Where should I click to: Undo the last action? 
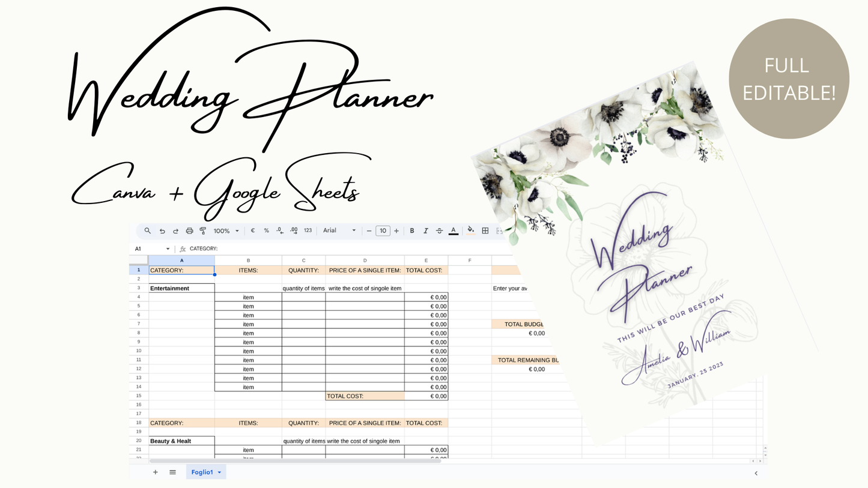click(162, 230)
